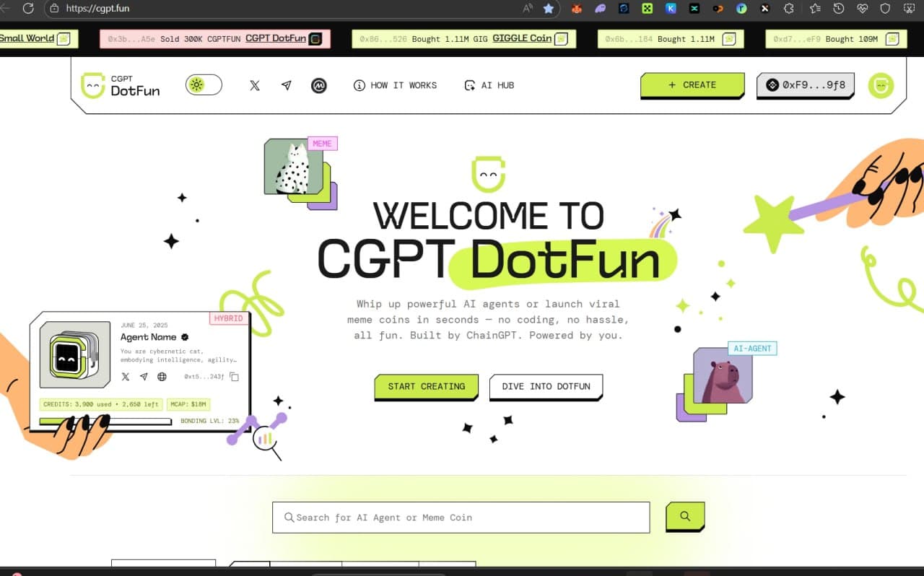Open HOW IT WORKS menu item
Screen dimensions: 924x576
point(396,85)
